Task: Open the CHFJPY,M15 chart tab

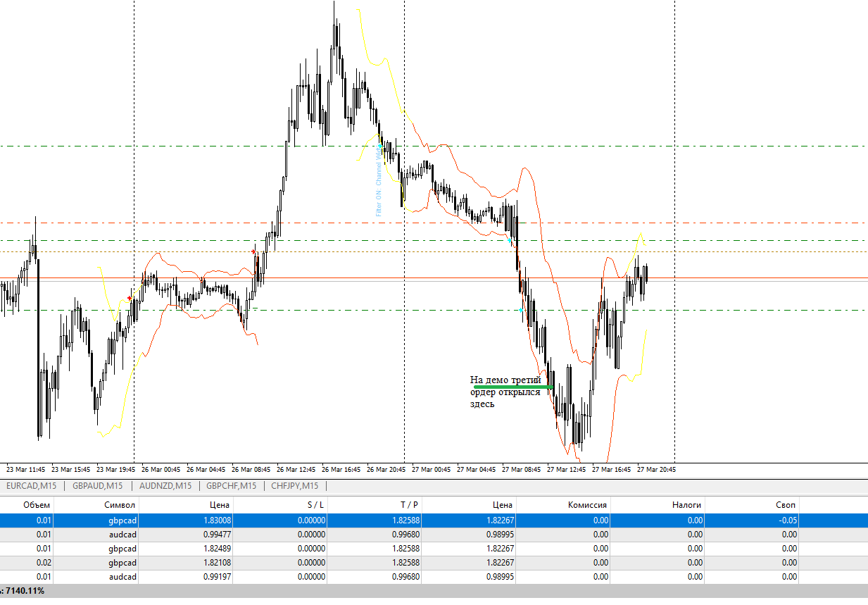Action: point(295,485)
